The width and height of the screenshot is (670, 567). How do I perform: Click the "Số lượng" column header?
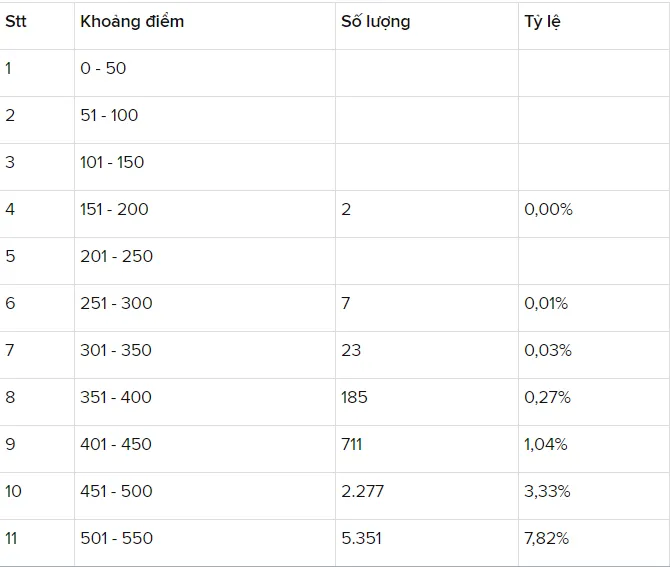(x=376, y=22)
